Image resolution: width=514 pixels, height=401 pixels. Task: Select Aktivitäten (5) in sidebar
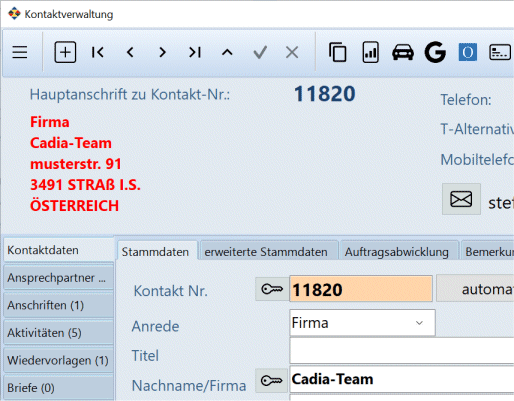[x=59, y=333]
